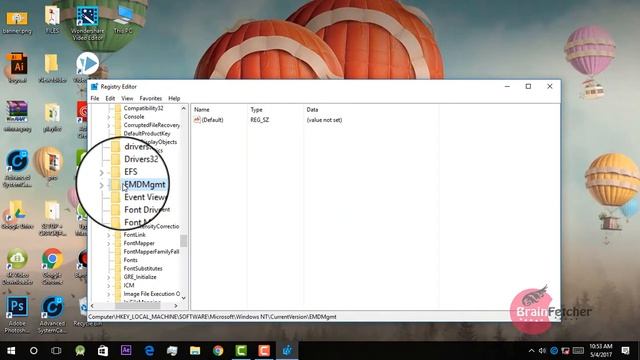This screenshot has height=360, width=640.
Task: Click the taskbar clock showing 10:53 AM
Action: pyautogui.click(x=601, y=351)
